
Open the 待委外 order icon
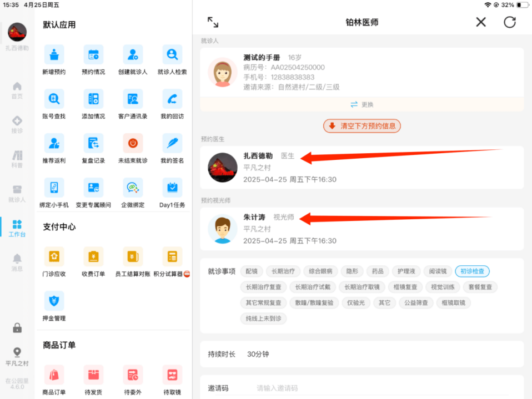coord(133,375)
